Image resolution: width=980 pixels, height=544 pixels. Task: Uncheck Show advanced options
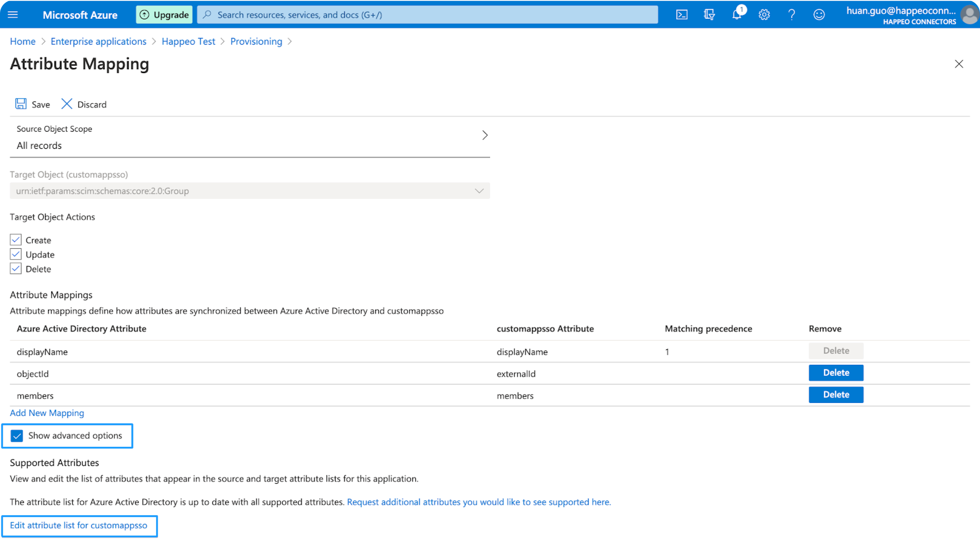click(x=17, y=436)
